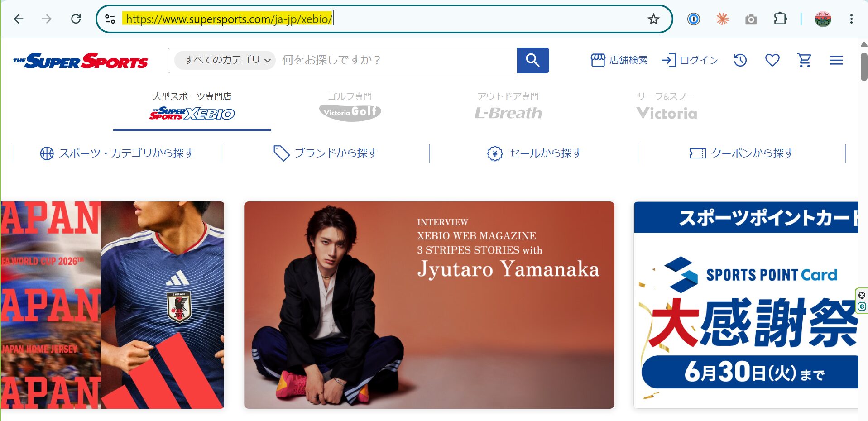Open クーポンから探す menu
The image size is (868, 421).
point(742,153)
